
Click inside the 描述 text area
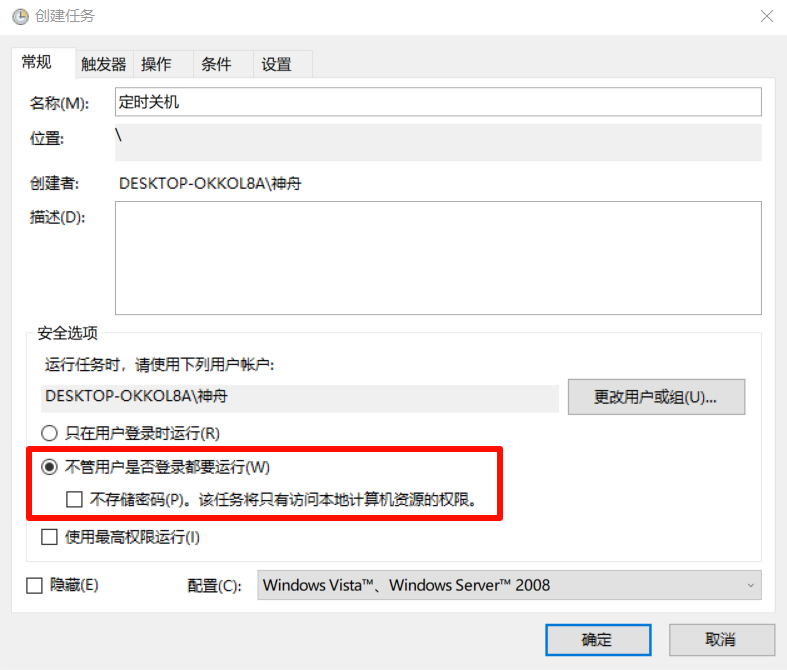pyautogui.click(x=438, y=258)
